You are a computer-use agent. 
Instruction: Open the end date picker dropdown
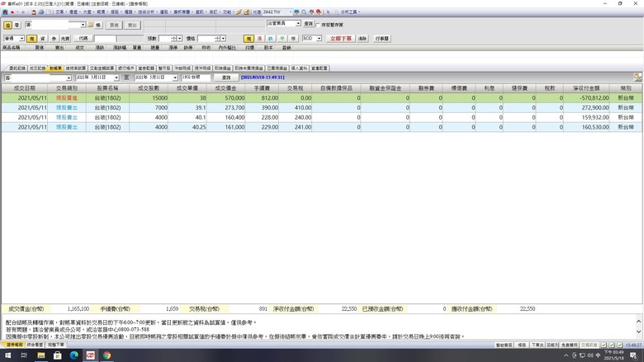pyautogui.click(x=175, y=78)
